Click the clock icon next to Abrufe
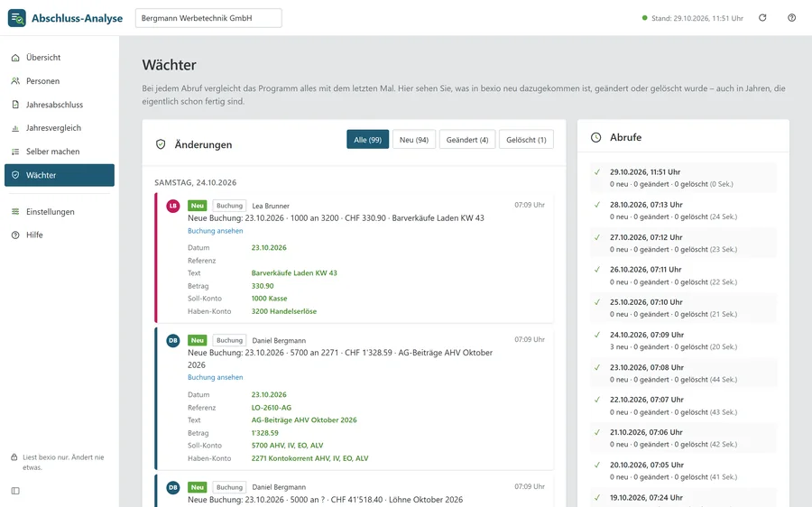Viewport: 812px width, 507px height. [x=596, y=137]
